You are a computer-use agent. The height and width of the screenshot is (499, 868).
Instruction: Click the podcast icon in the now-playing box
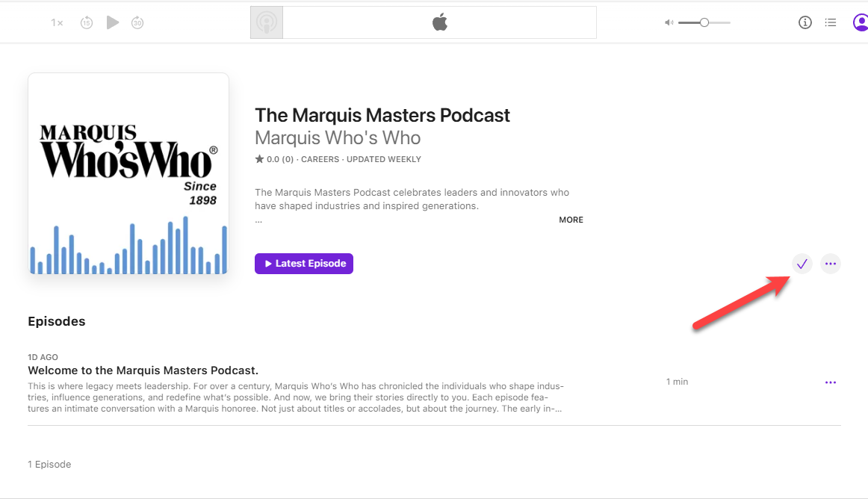pyautogui.click(x=267, y=22)
